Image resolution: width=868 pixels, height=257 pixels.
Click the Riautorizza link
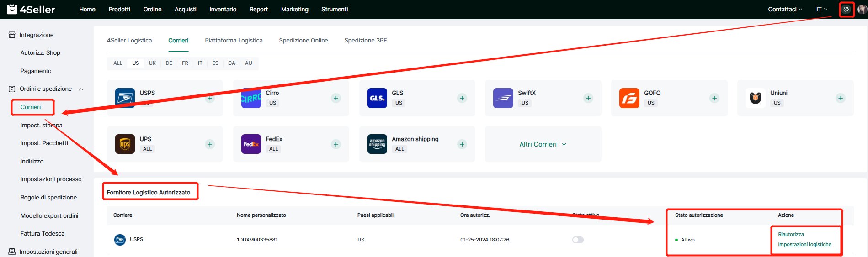[x=791, y=234]
